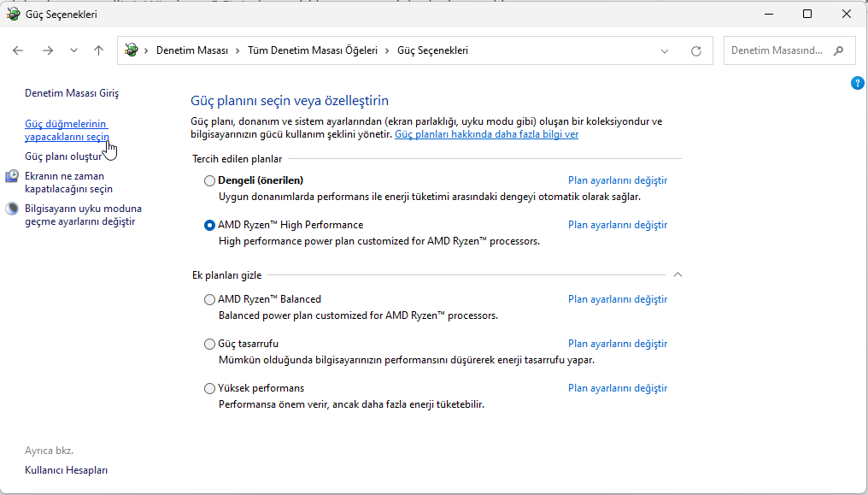The height and width of the screenshot is (495, 868).
Task: Open Güç düğmelerinin yapacaklarını seçin link
Action: click(67, 130)
